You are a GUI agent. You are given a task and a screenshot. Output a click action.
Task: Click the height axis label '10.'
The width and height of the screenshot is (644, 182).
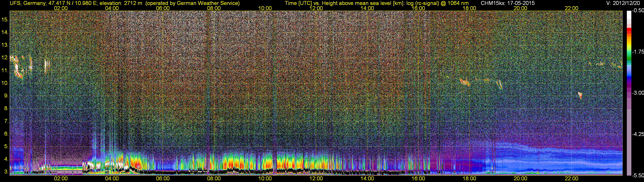tap(5, 83)
